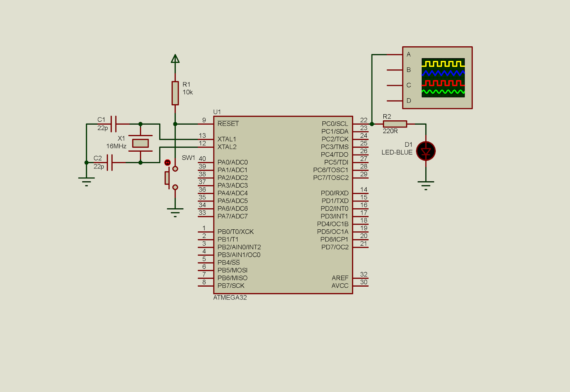Viewport: 570px width, 392px height.
Task: Select the 16MHz crystal value label
Action: [116, 146]
